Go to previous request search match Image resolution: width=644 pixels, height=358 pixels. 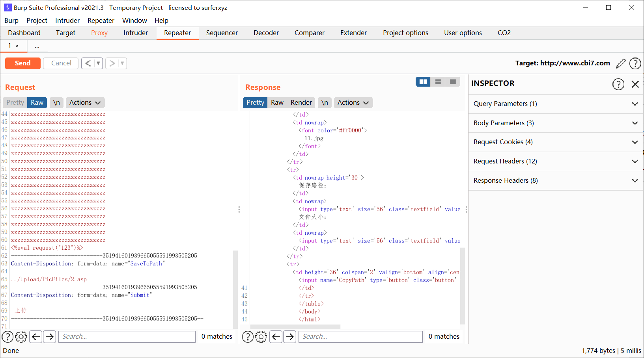pos(36,337)
